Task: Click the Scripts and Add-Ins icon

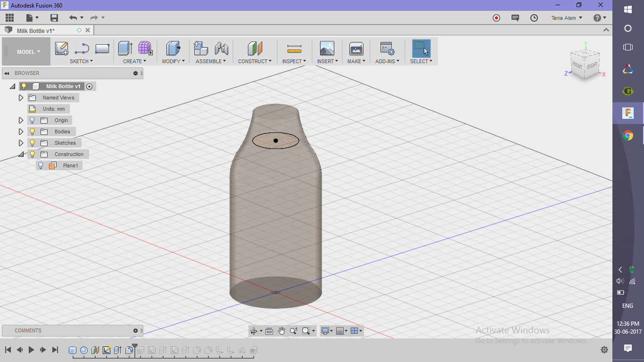Action: point(388,49)
